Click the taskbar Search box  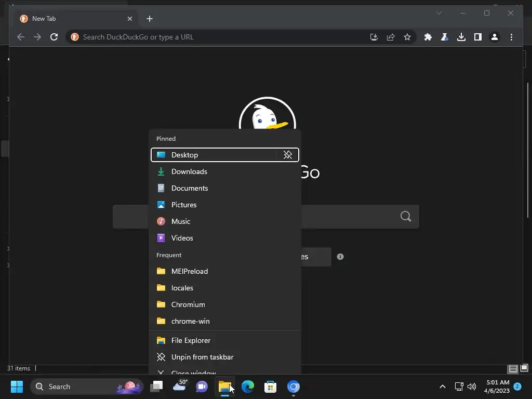[x=87, y=387]
